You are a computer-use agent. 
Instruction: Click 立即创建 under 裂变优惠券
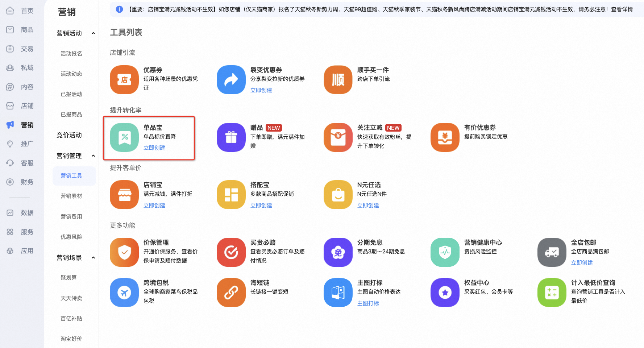tap(261, 90)
